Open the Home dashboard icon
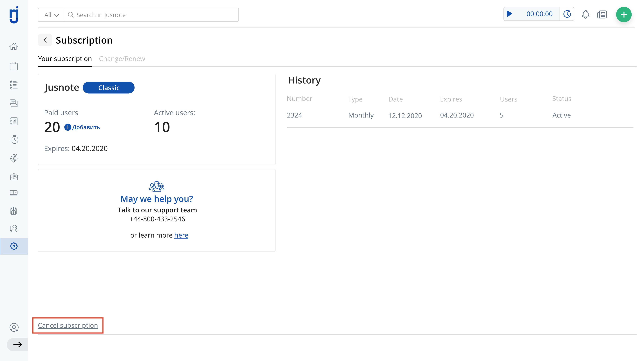The image size is (644, 361). click(14, 46)
